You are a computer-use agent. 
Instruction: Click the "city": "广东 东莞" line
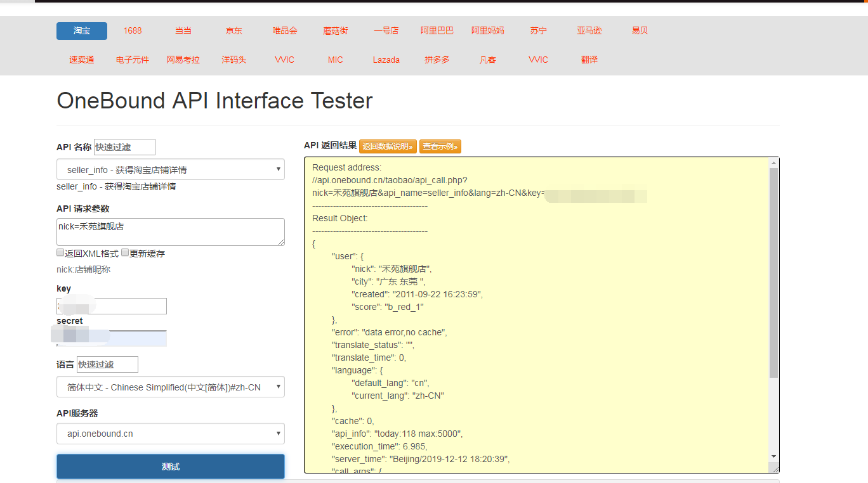[389, 282]
